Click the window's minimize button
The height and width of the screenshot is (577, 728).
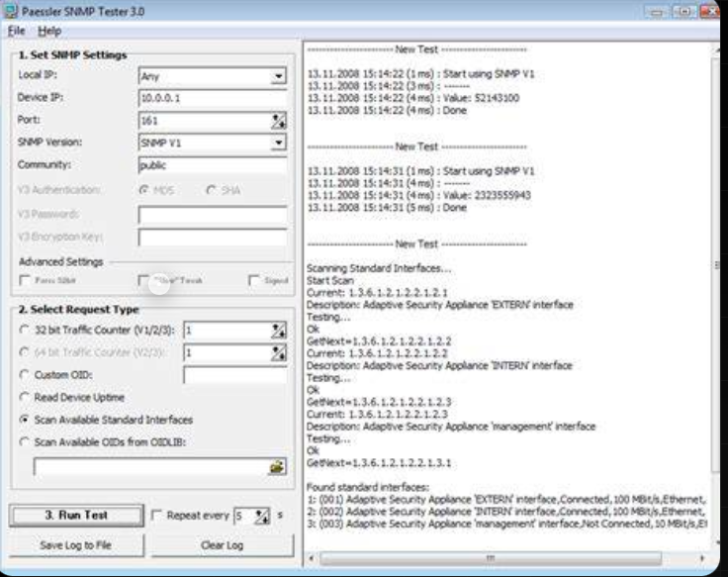(657, 12)
